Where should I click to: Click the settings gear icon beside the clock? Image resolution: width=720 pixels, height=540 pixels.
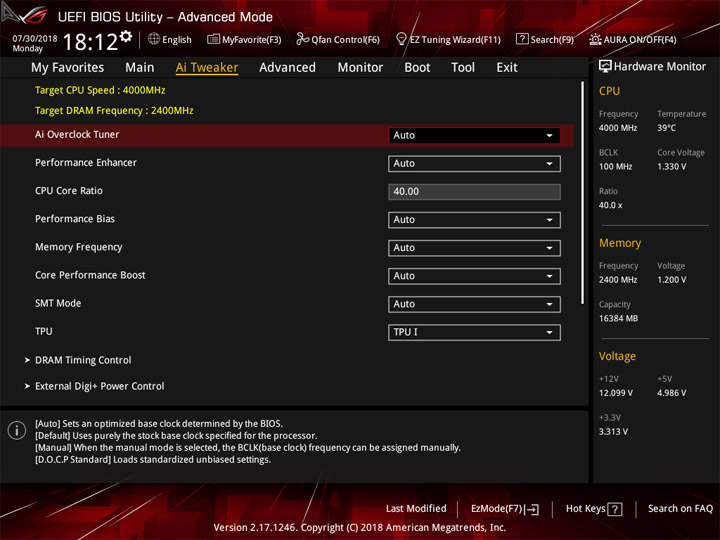coord(126,37)
